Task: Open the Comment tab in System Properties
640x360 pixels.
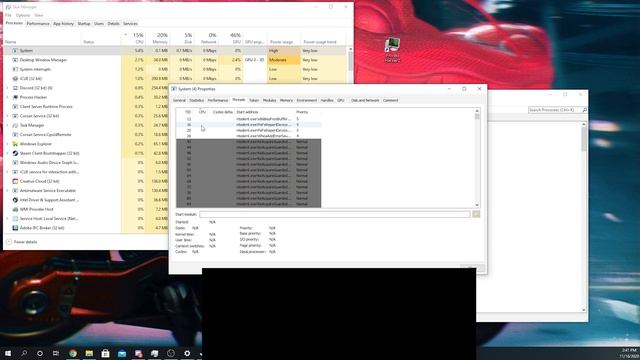Action: click(x=390, y=100)
